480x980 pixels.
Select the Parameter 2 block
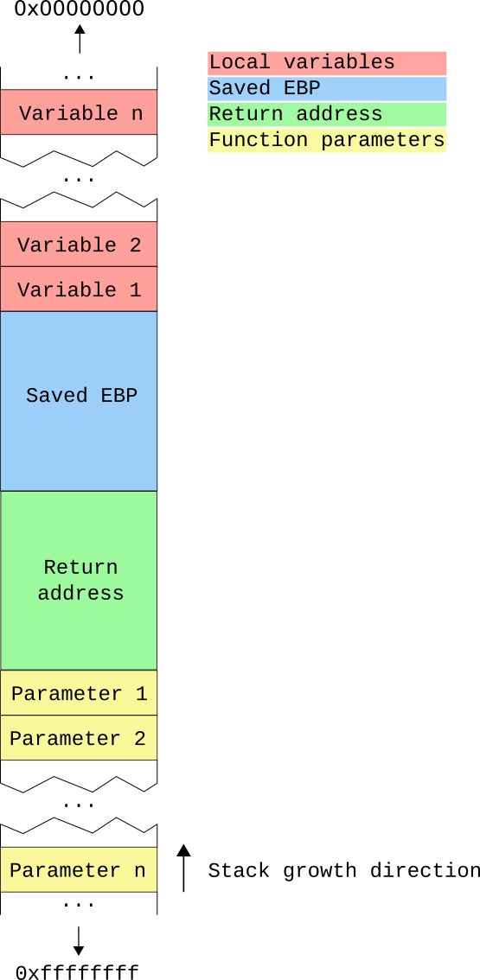pyautogui.click(x=79, y=737)
